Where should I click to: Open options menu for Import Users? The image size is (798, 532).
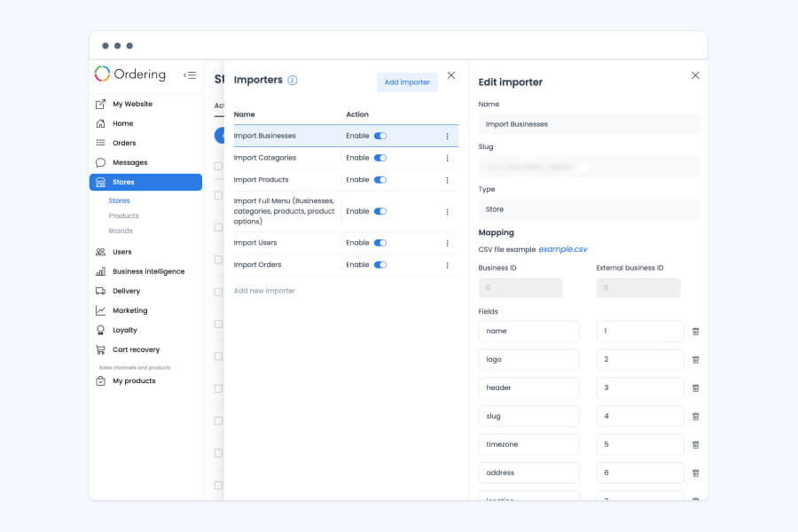pos(448,243)
